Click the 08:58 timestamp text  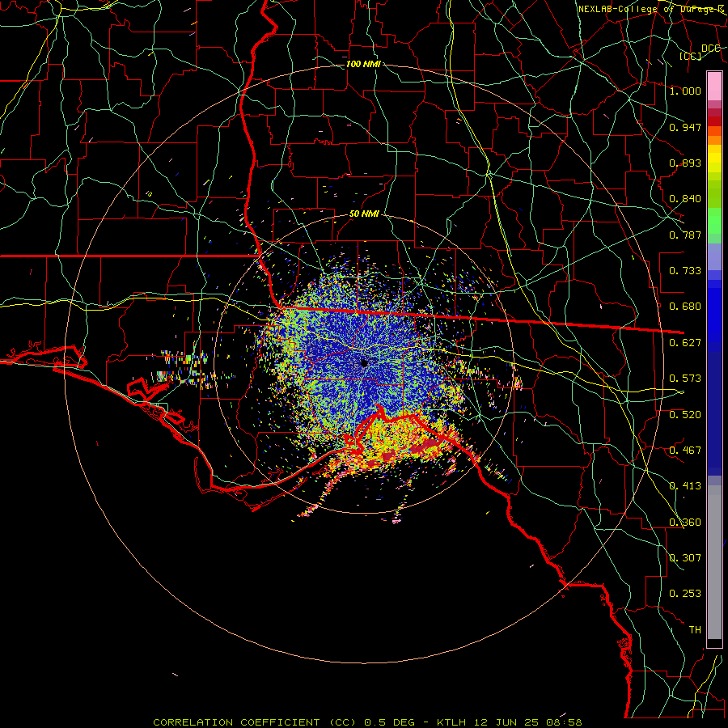coord(564,722)
